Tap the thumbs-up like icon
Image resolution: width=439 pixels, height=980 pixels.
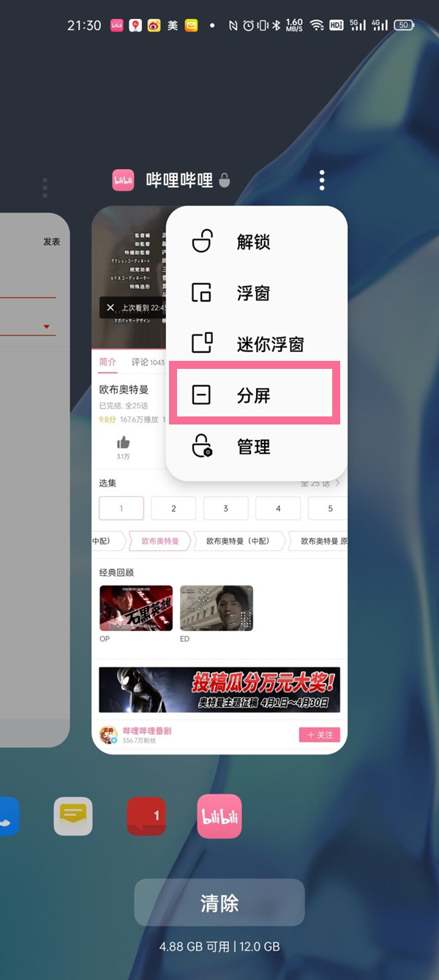point(123,443)
